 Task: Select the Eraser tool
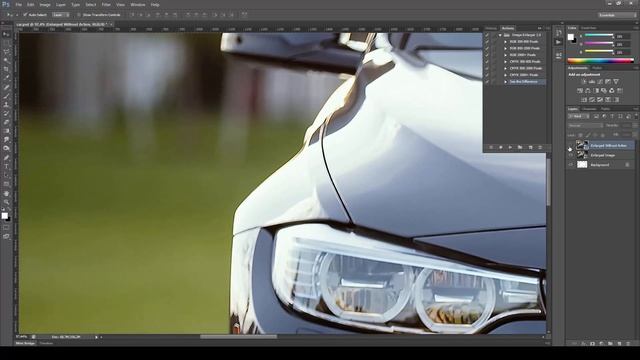[x=6, y=122]
